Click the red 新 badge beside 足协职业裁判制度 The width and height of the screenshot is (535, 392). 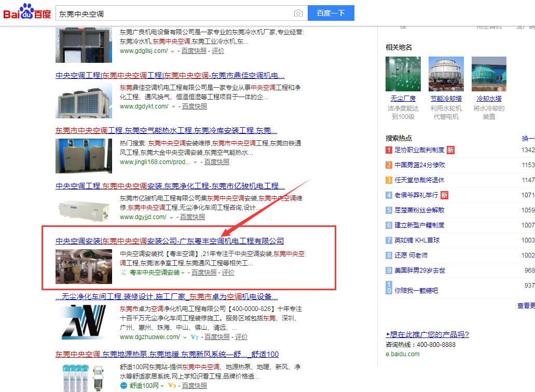[450, 150]
